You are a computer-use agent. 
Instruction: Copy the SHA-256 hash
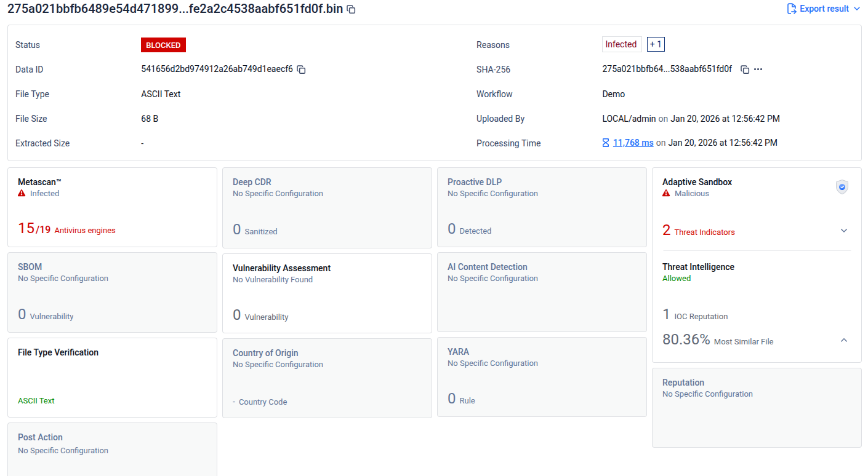pyautogui.click(x=744, y=69)
